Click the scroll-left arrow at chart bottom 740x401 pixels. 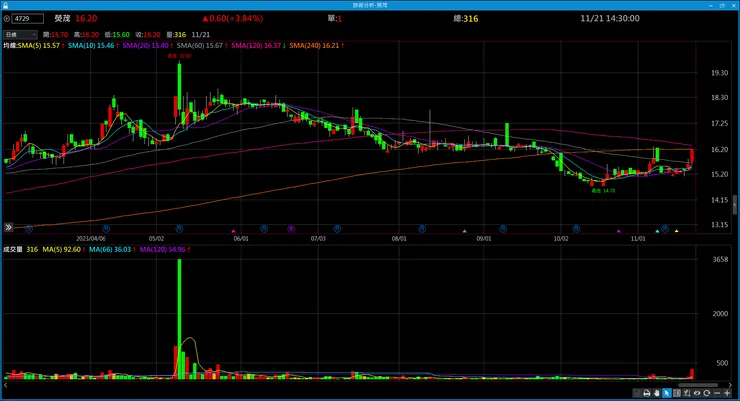[x=6, y=385]
